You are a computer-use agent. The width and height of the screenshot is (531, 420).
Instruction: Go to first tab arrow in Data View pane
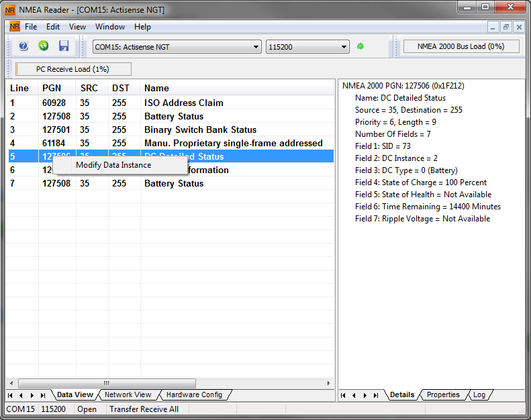[x=11, y=395]
